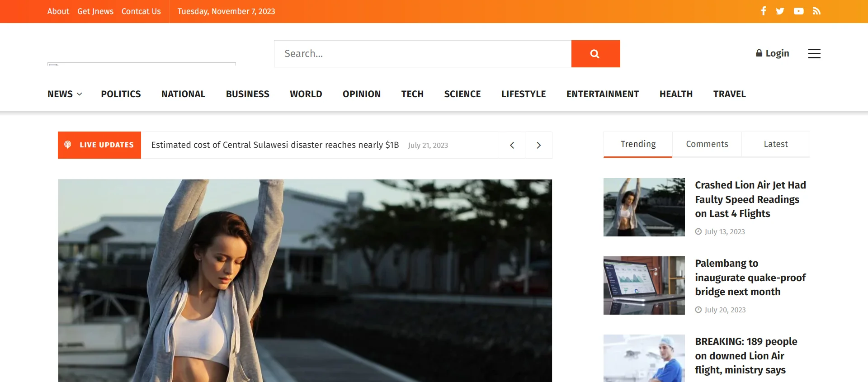Click the Search text field
Viewport: 868px width, 382px height.
tap(423, 54)
